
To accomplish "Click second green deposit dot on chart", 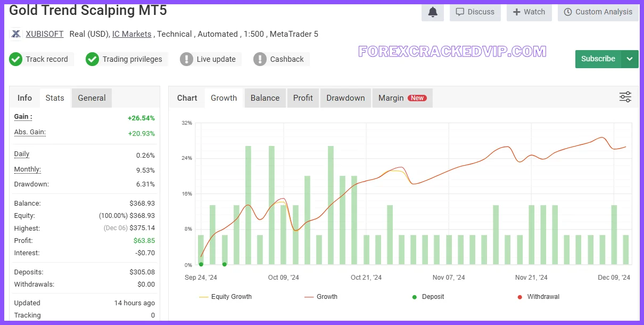I will tap(225, 264).
